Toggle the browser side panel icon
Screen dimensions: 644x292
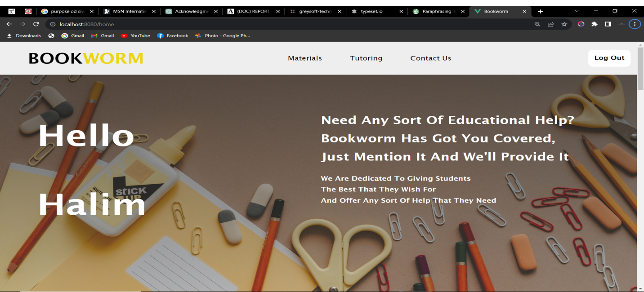click(x=608, y=24)
